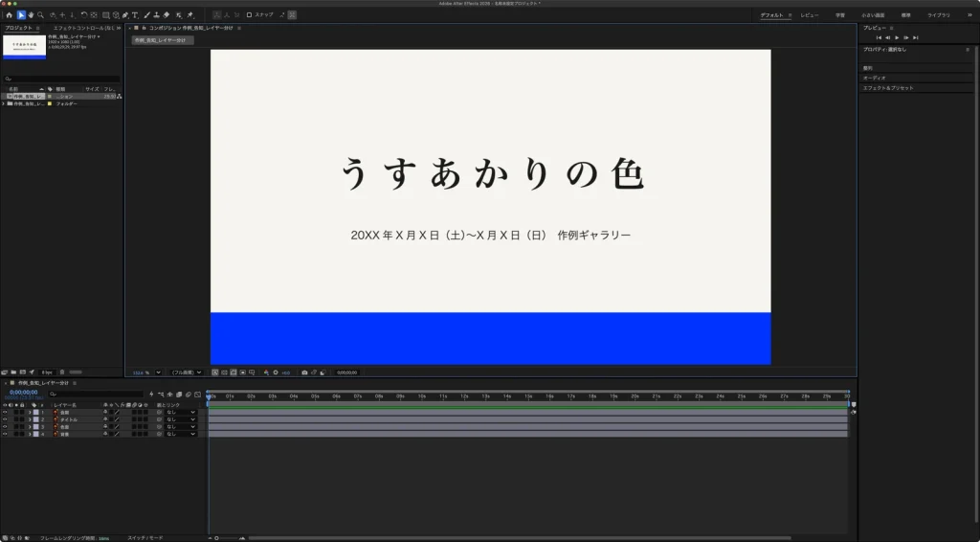Screen dimensions: 980x542
Task: Click the composition breadcrumb button 作例_告知_レイヤー分け
Action: [163, 40]
